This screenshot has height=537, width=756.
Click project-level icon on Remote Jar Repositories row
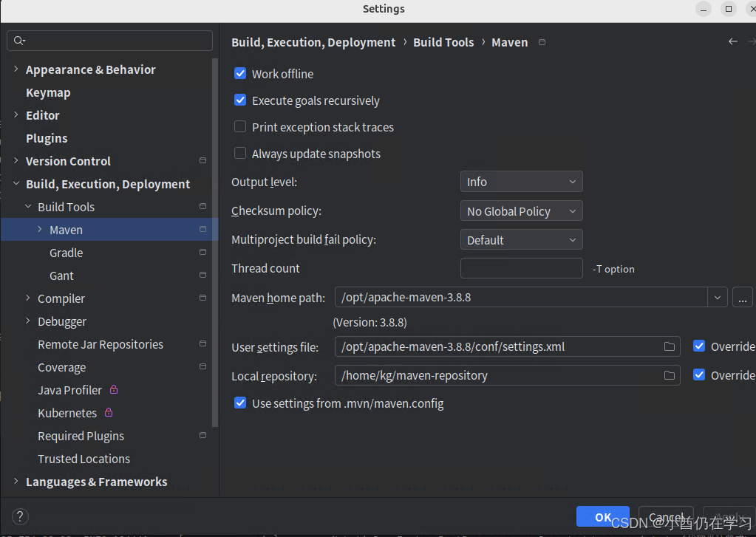point(203,343)
